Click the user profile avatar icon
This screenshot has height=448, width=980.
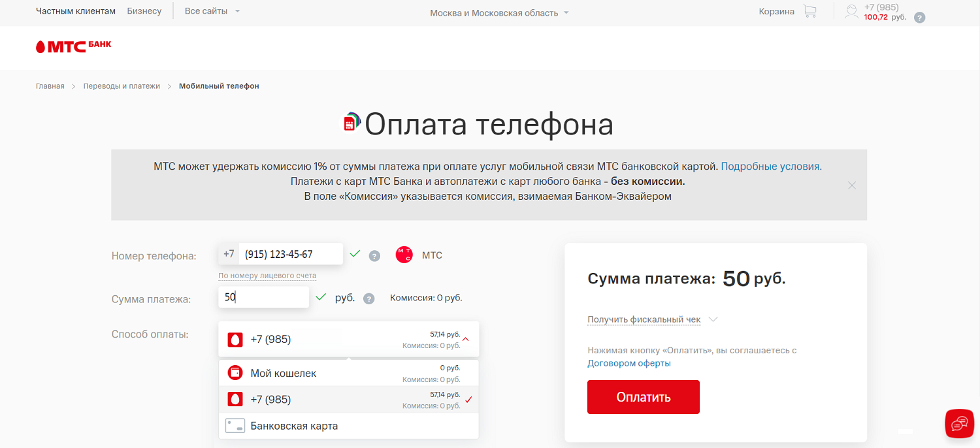click(x=851, y=12)
